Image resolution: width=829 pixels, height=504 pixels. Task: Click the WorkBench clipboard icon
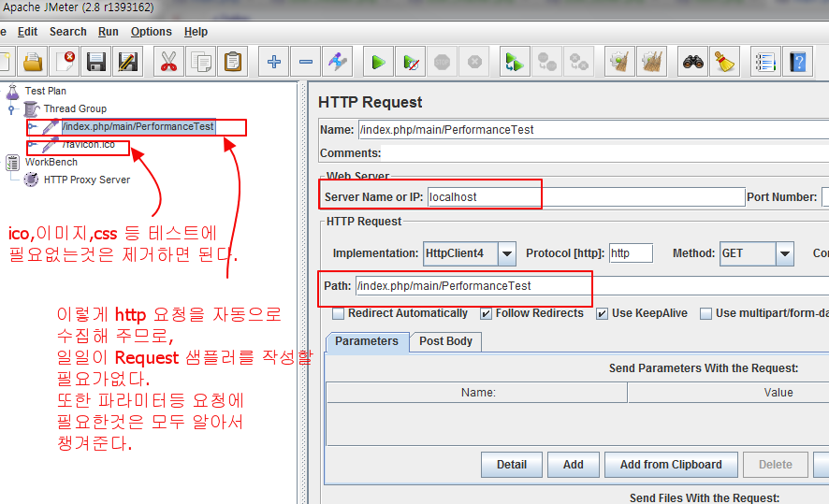click(13, 162)
